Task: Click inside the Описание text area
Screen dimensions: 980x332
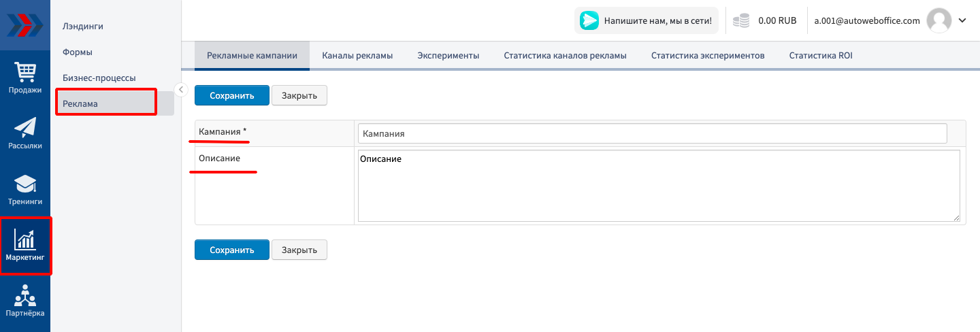Action: tap(659, 186)
